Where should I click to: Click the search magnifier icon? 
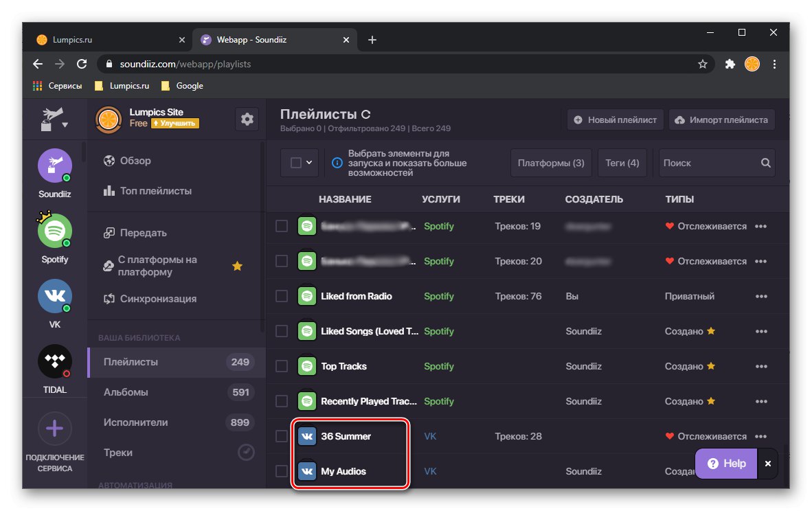pyautogui.click(x=766, y=163)
